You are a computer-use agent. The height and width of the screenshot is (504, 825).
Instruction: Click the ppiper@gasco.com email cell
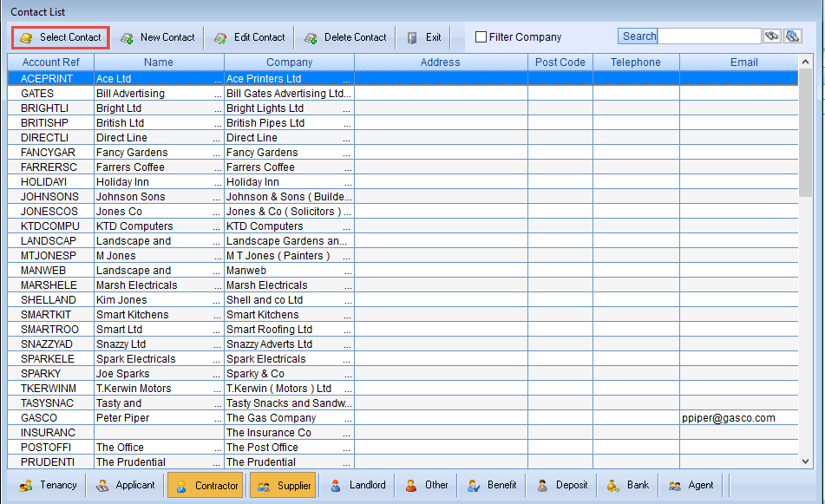[739, 417]
